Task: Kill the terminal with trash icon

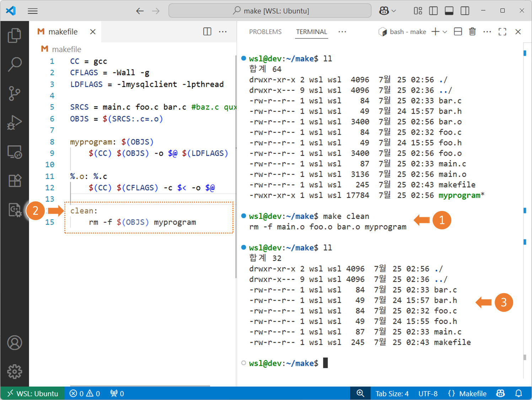Action: click(472, 32)
